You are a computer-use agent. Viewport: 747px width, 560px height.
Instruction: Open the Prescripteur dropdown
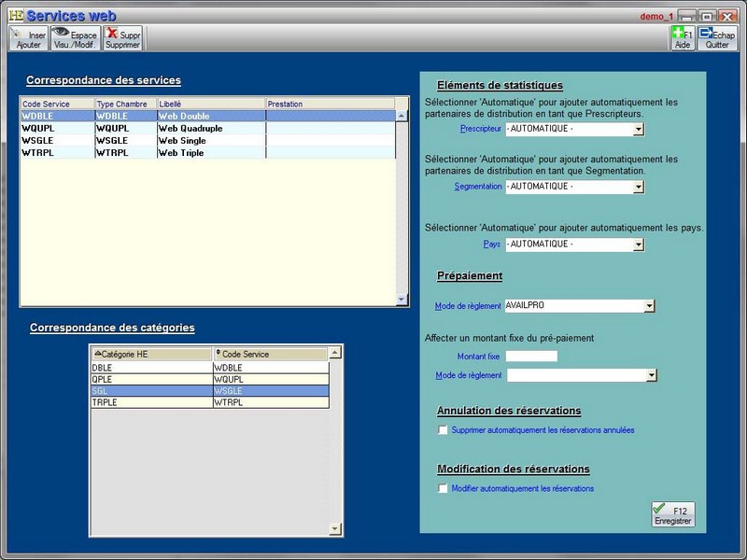pyautogui.click(x=639, y=130)
